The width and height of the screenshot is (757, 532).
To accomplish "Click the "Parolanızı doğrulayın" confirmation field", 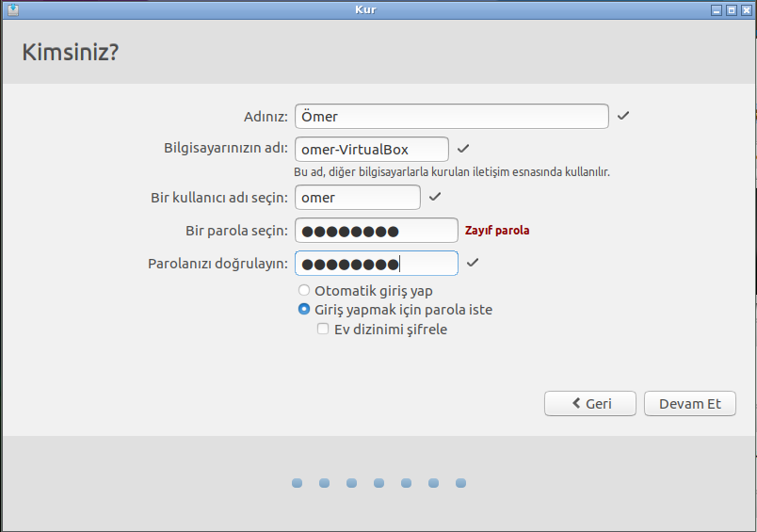I will coord(376,264).
